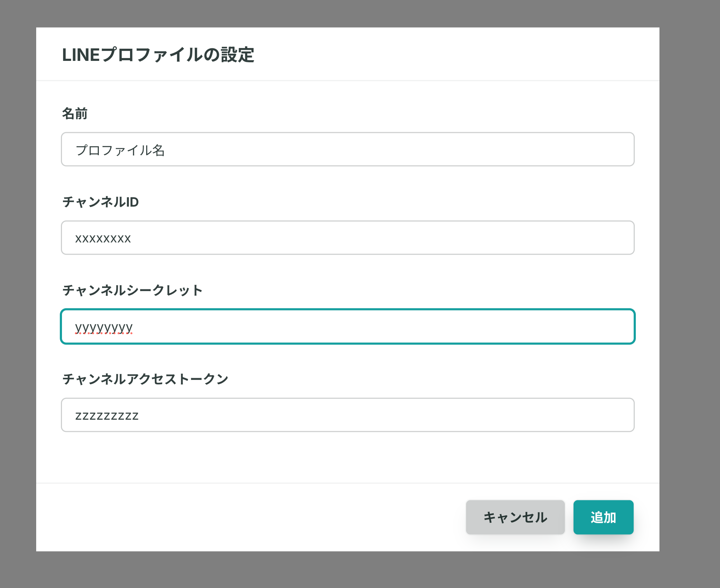Click the 名前 field label
The width and height of the screenshot is (720, 588).
coord(75,114)
